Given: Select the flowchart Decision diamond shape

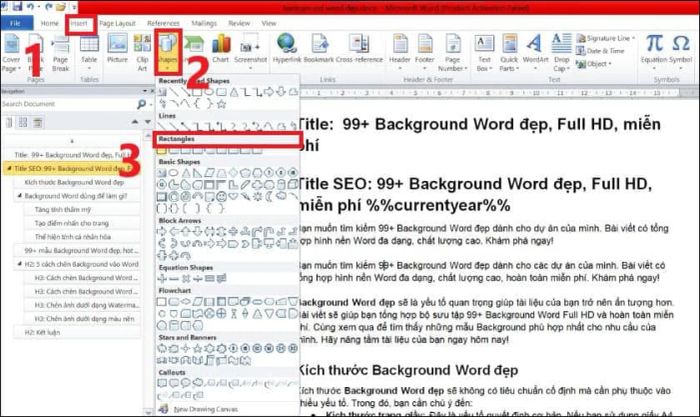Looking at the screenshot, I should (x=185, y=302).
